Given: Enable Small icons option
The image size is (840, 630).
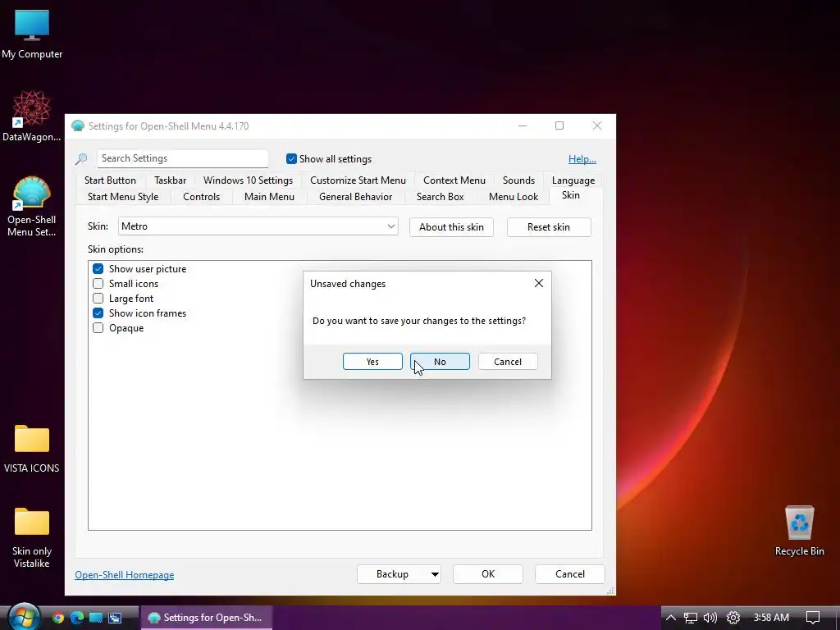Looking at the screenshot, I should [98, 283].
